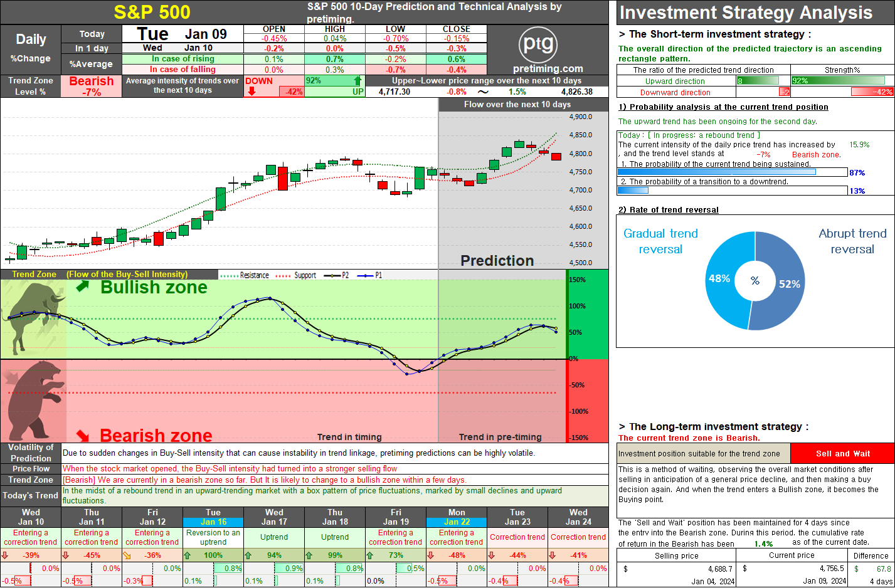
Task: Click the Abrupt trend reversal label
Action: click(x=852, y=241)
